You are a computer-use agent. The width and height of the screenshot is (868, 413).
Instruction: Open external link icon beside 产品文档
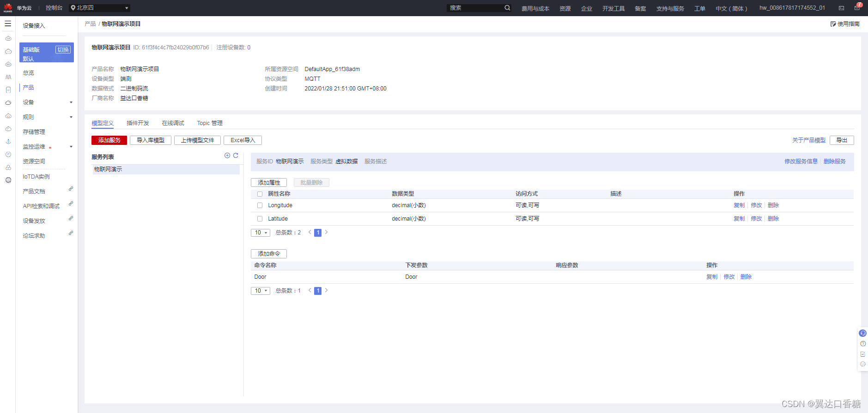point(71,189)
